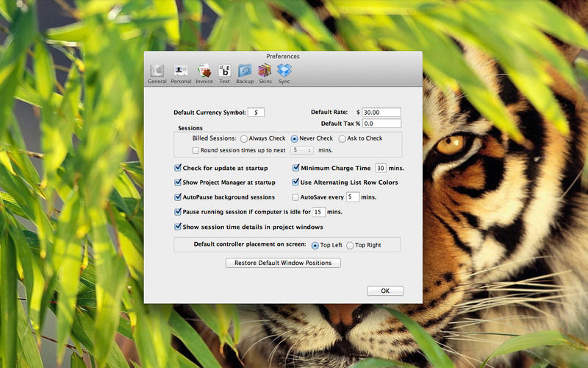Select Always Check for billed sessions

244,138
